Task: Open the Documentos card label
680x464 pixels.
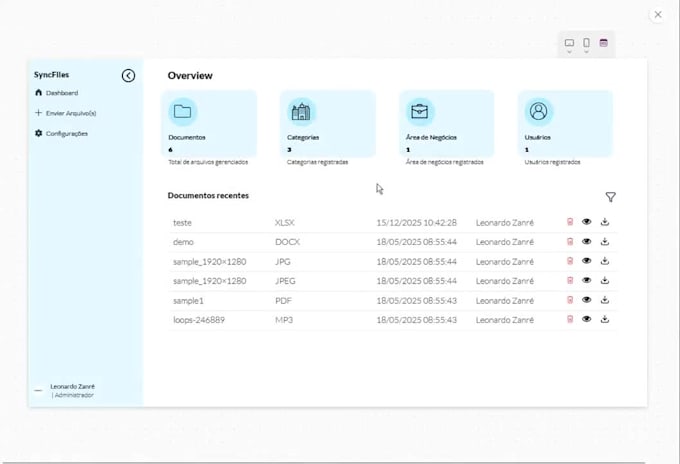Action: (x=187, y=137)
